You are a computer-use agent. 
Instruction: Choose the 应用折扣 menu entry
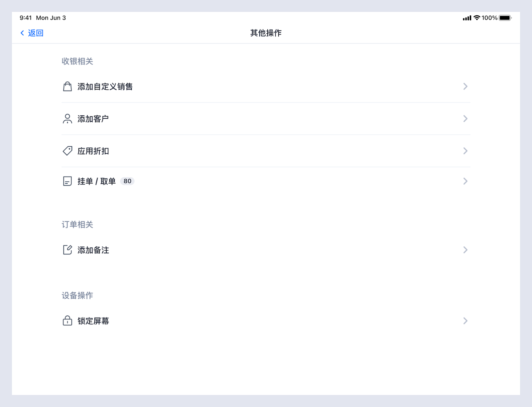[93, 151]
